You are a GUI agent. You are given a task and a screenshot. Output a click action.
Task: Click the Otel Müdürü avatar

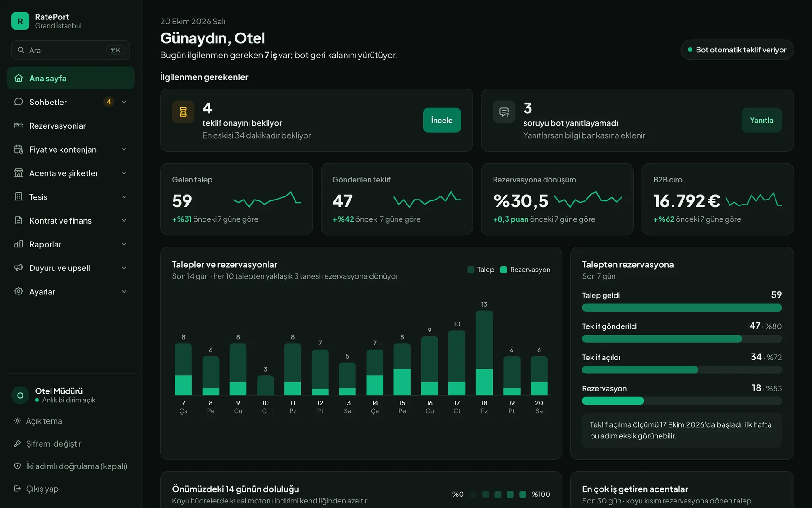[20, 395]
